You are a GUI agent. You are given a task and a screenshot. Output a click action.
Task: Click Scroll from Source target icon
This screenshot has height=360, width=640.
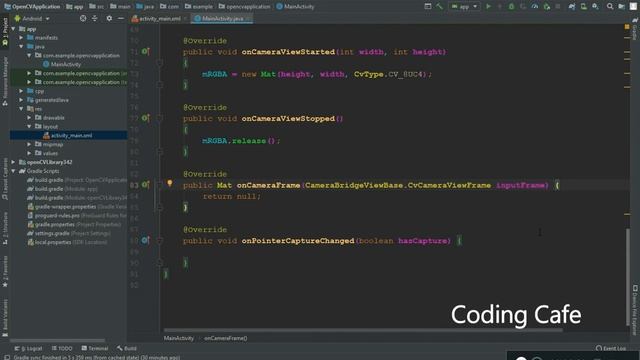click(83, 18)
